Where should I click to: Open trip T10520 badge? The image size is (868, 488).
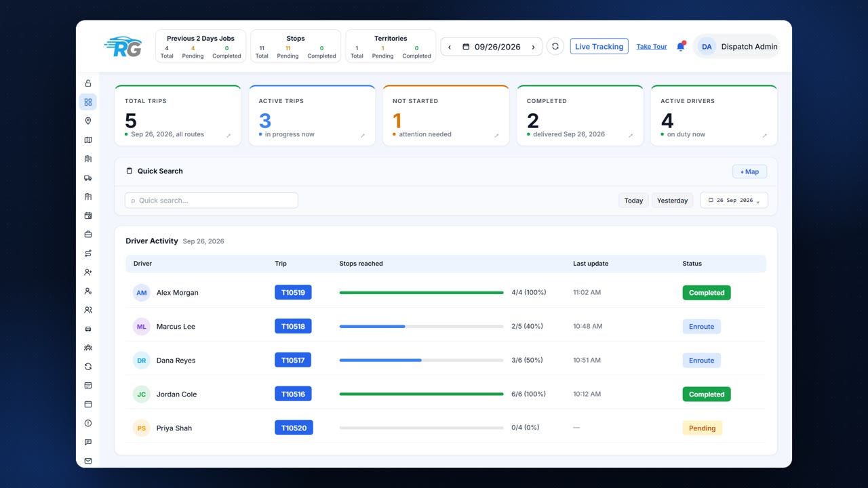point(294,428)
